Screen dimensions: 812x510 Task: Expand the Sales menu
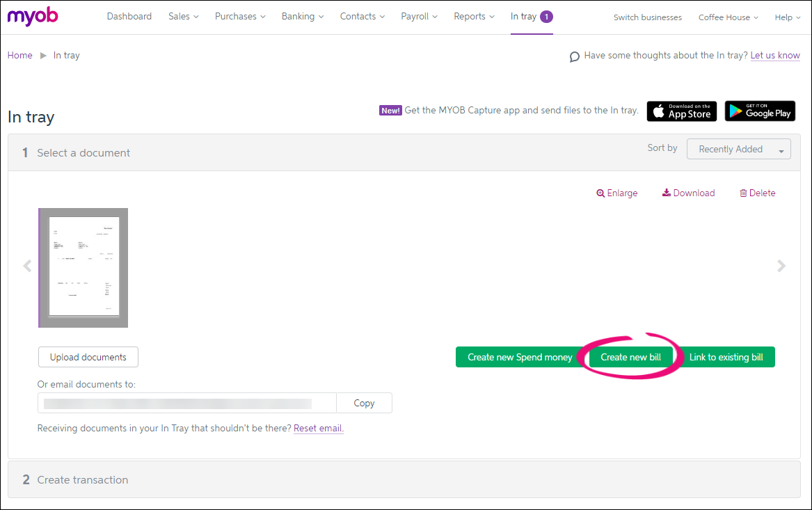tap(183, 17)
